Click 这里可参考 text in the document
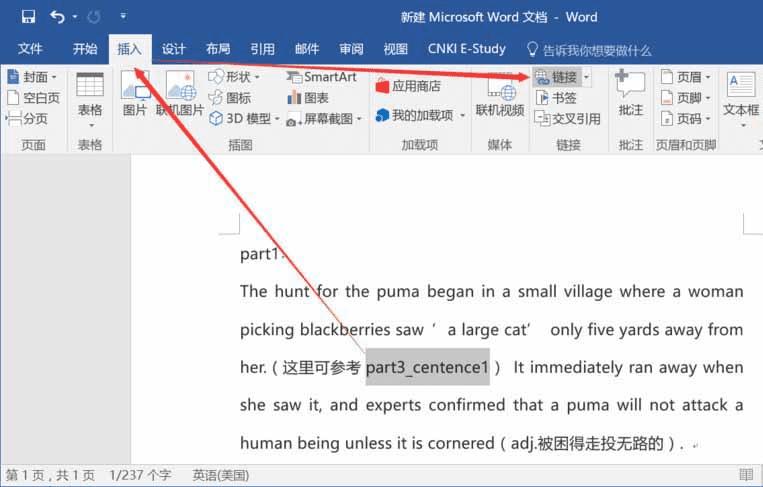The width and height of the screenshot is (763, 487). click(x=322, y=367)
